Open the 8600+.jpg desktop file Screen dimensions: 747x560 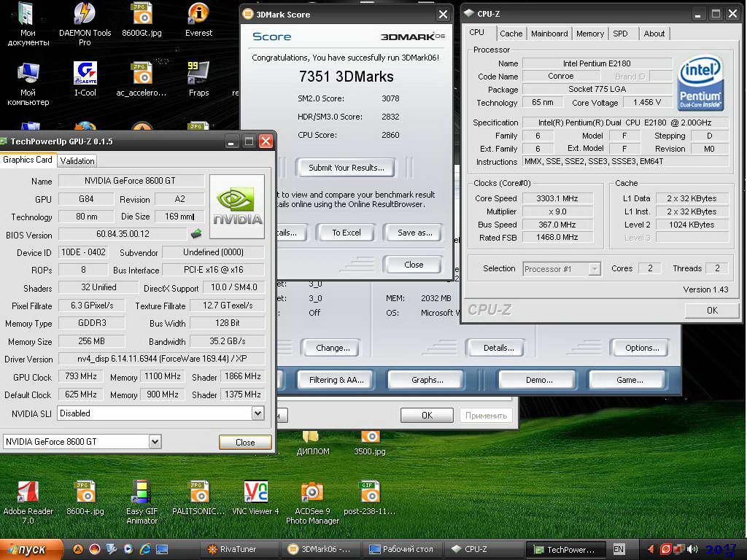[85, 497]
